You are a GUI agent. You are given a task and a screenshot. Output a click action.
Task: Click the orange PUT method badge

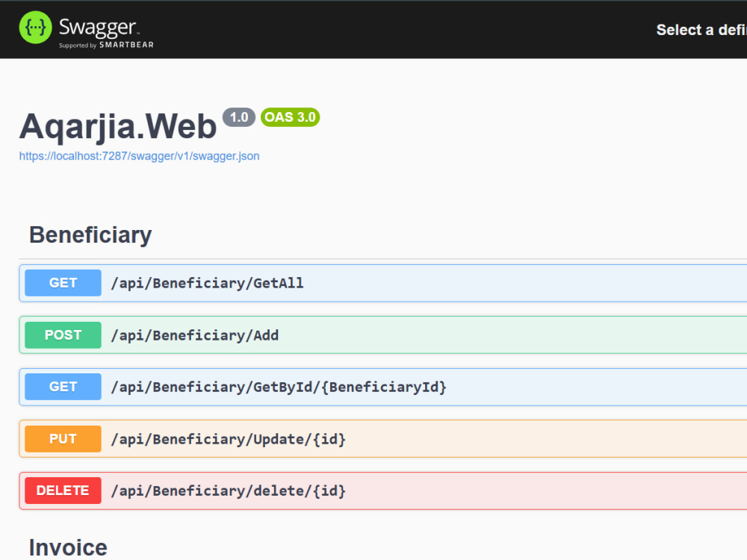point(63,438)
